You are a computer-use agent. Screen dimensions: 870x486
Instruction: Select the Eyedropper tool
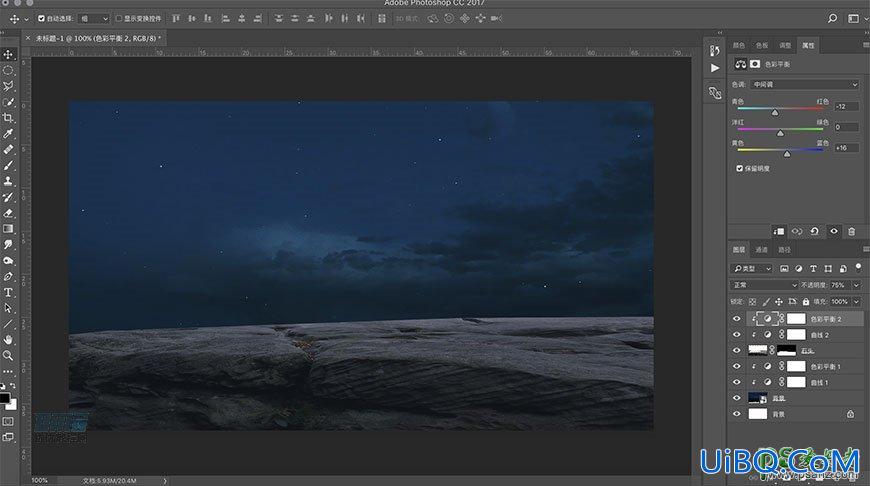[8, 134]
